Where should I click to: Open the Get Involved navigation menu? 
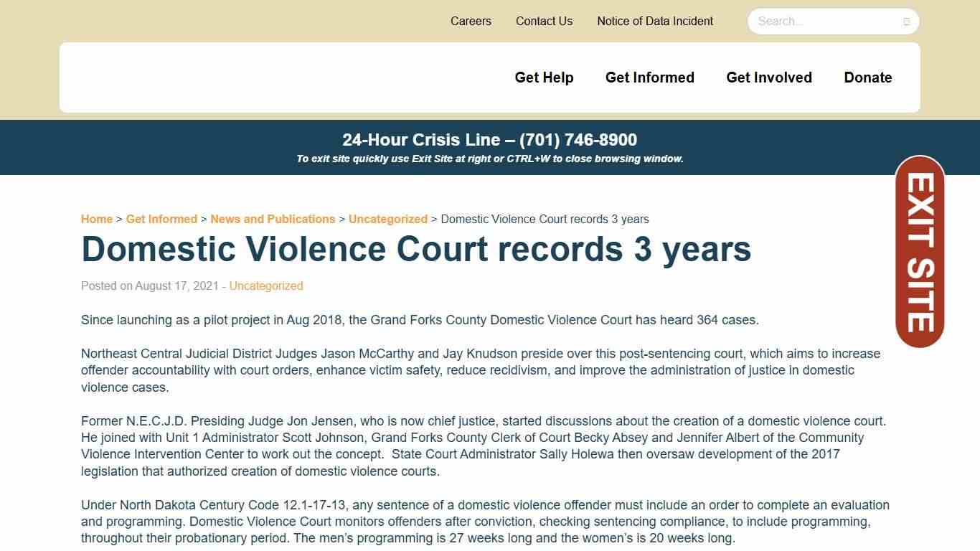click(768, 77)
